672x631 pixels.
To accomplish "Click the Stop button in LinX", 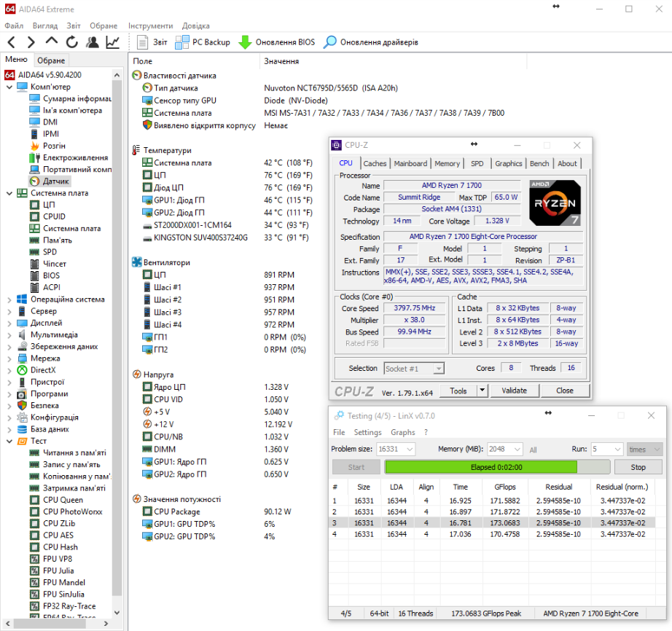I will click(x=638, y=467).
